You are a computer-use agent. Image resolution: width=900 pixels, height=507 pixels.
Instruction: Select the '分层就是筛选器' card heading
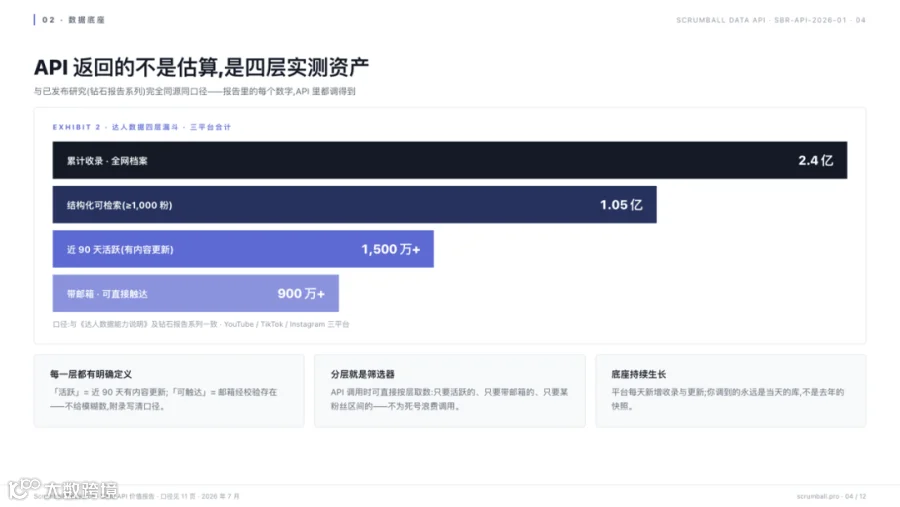[x=362, y=374]
